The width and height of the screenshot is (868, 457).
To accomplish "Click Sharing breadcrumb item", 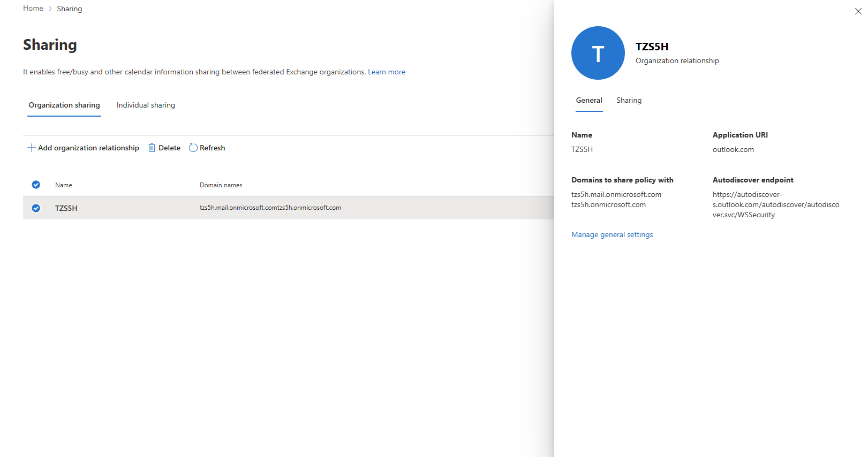I will point(70,9).
